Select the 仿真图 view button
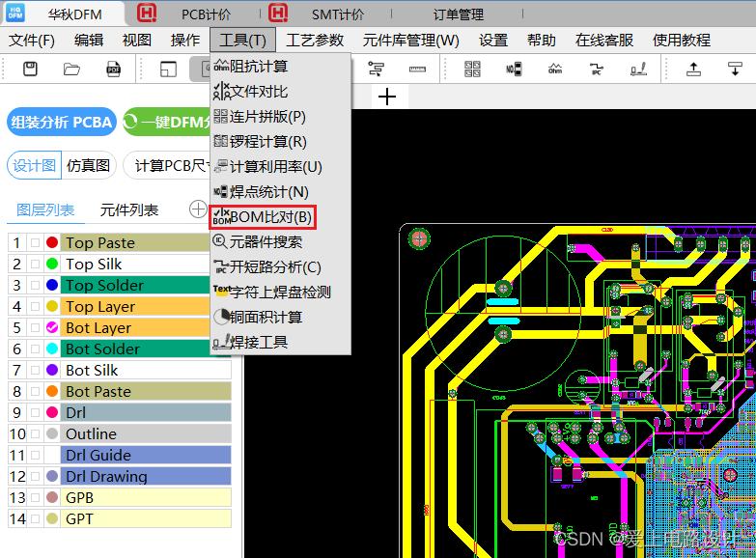This screenshot has width=756, height=558. [88, 165]
